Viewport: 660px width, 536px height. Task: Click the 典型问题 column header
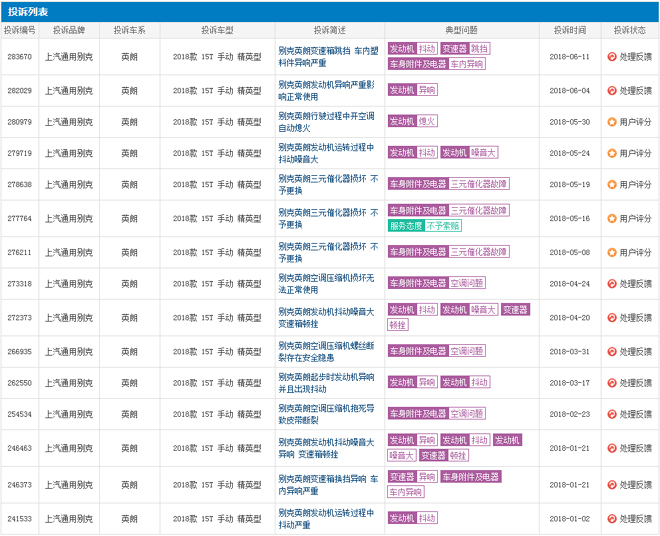click(461, 30)
